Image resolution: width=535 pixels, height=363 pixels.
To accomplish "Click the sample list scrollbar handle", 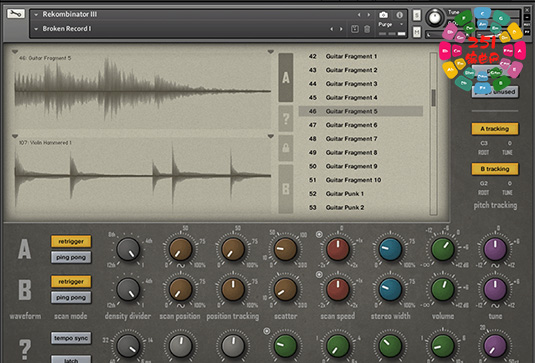I will pyautogui.click(x=433, y=98).
